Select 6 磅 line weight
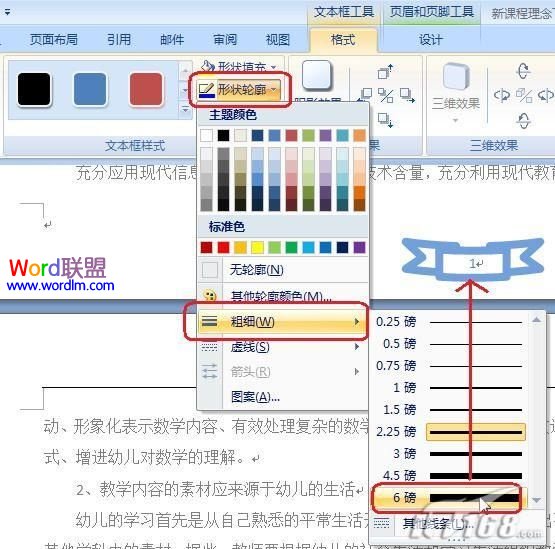 click(449, 498)
